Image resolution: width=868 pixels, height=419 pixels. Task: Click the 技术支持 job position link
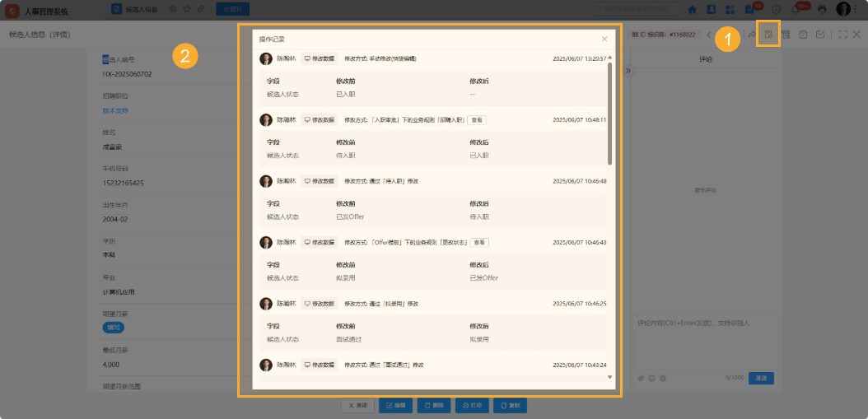click(115, 110)
